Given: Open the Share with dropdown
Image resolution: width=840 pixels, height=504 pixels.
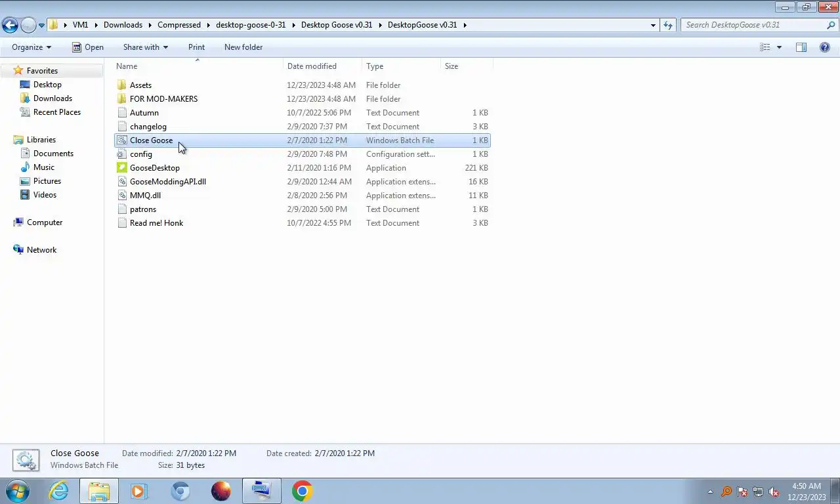Looking at the screenshot, I should click(x=146, y=47).
